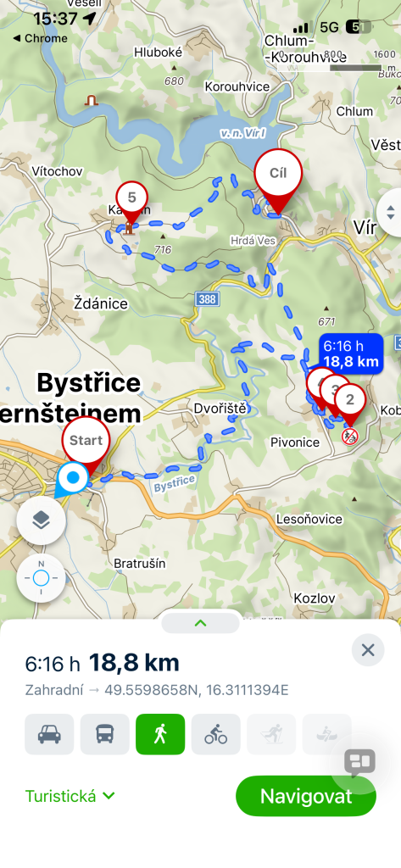Choose the hiking walk mode

[x=160, y=734]
